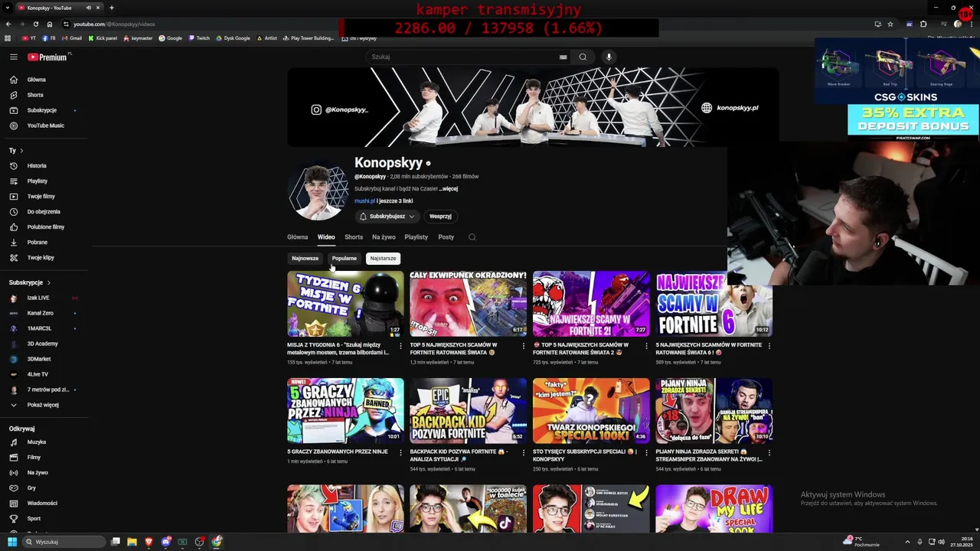
Task: Open the Twitch bookmark
Action: pyautogui.click(x=199, y=38)
